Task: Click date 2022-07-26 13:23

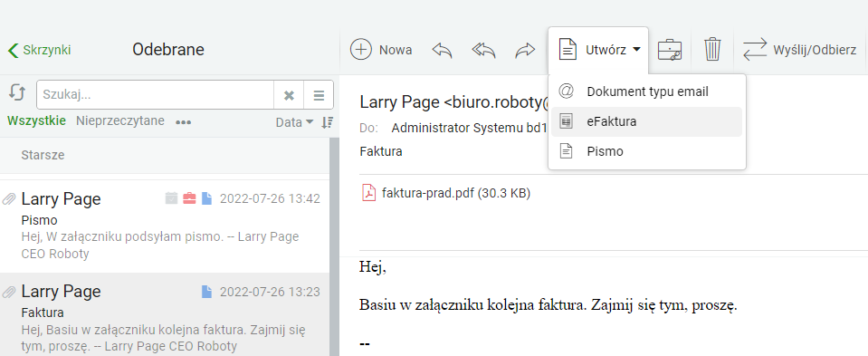Action: 270,292
